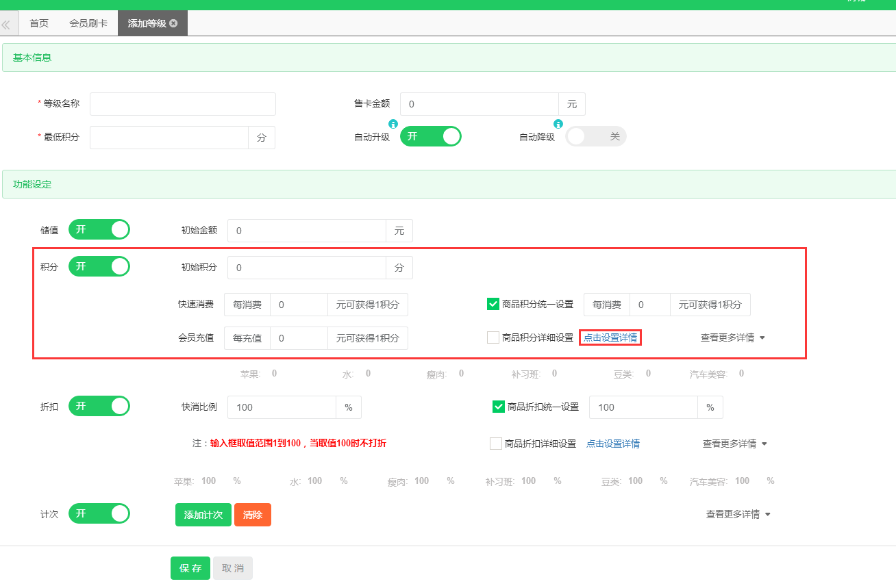This screenshot has height=588, width=896.
Task: Uncheck 商品积分统一设置 checkbox
Action: [x=493, y=304]
